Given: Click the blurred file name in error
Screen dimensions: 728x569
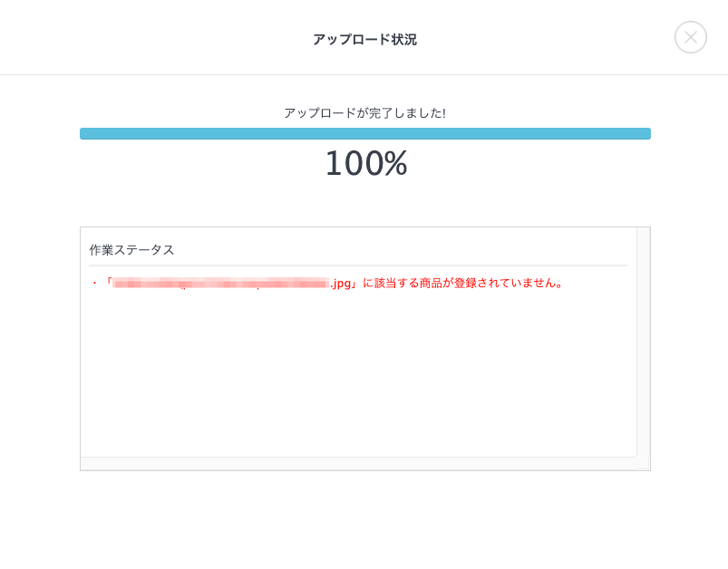Looking at the screenshot, I should tap(221, 283).
